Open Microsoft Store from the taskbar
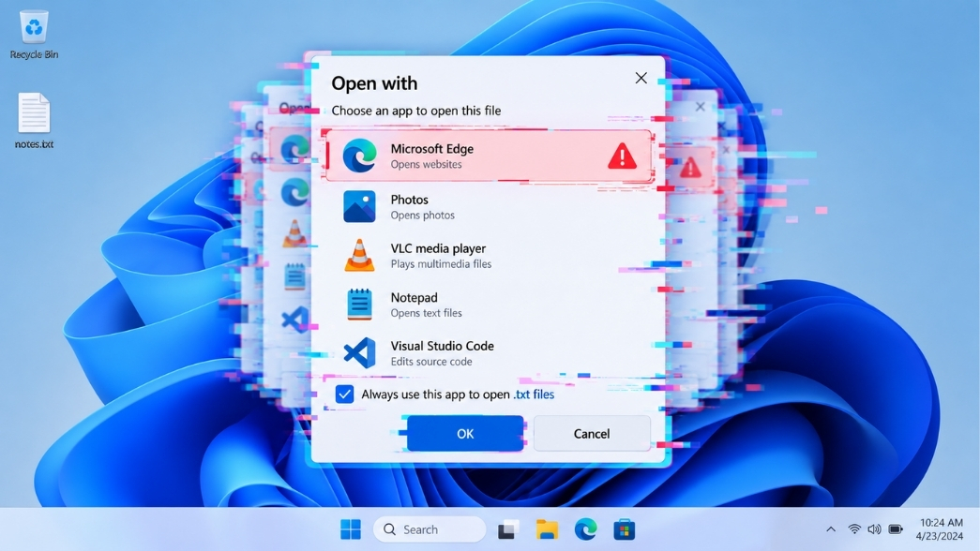The image size is (980, 551). coord(624,529)
